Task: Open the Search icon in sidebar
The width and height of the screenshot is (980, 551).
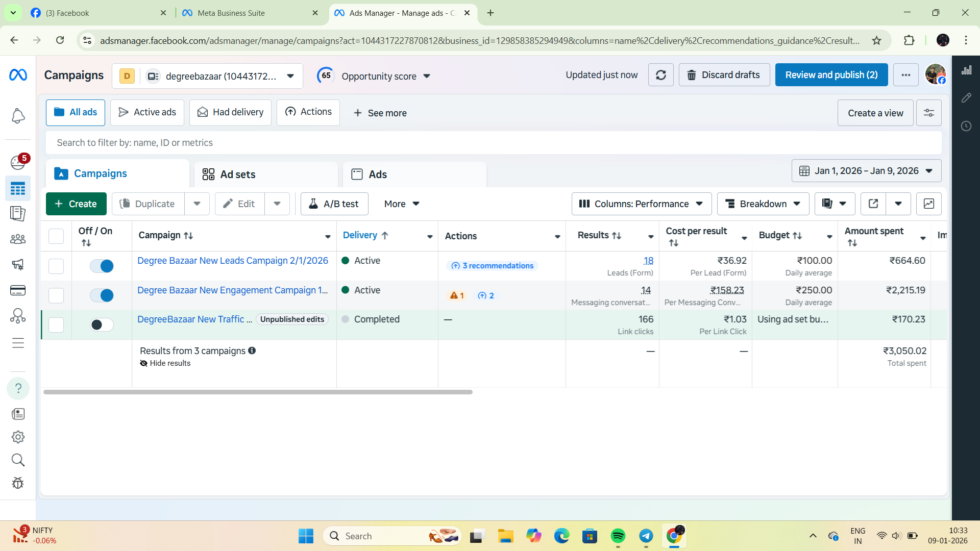Action: coord(18,460)
